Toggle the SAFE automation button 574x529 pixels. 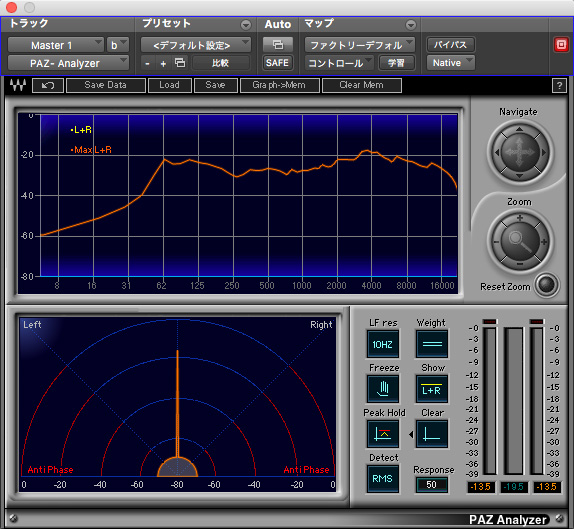277,63
